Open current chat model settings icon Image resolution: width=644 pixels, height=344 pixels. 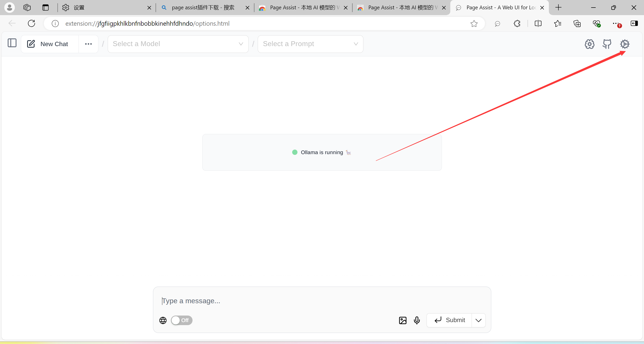tap(589, 44)
